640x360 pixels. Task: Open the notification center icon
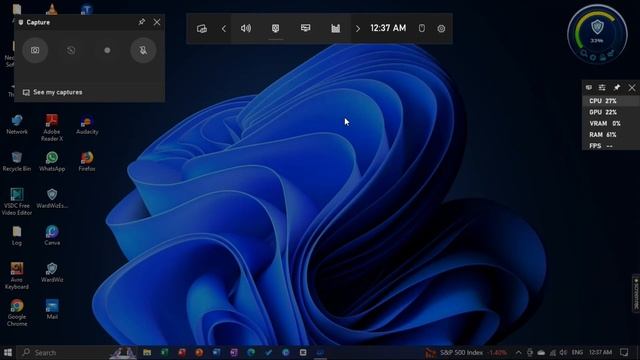(624, 352)
